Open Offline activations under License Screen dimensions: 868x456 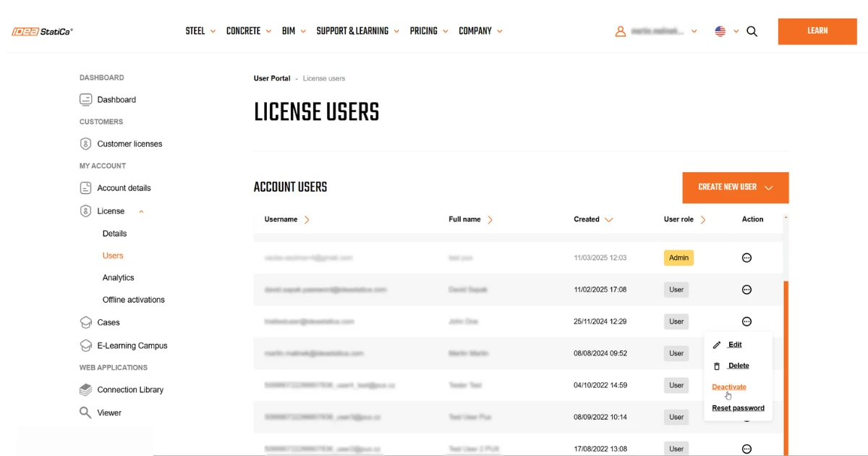click(133, 300)
